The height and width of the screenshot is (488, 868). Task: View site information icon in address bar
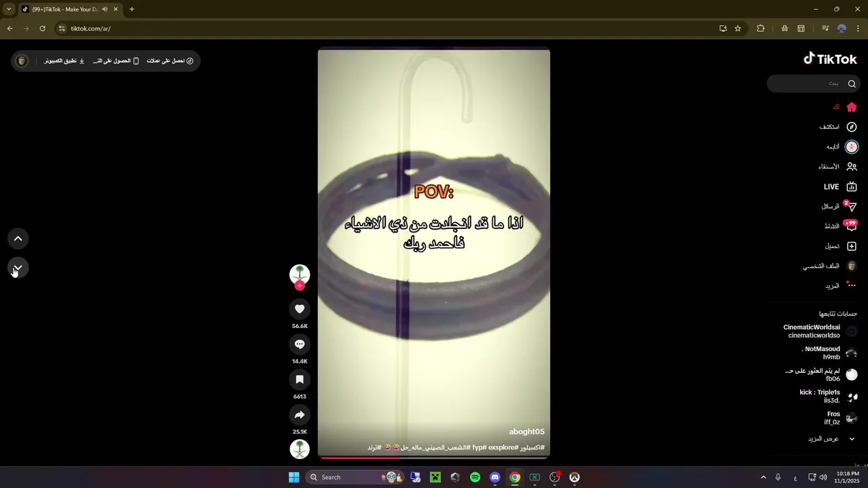click(x=62, y=28)
